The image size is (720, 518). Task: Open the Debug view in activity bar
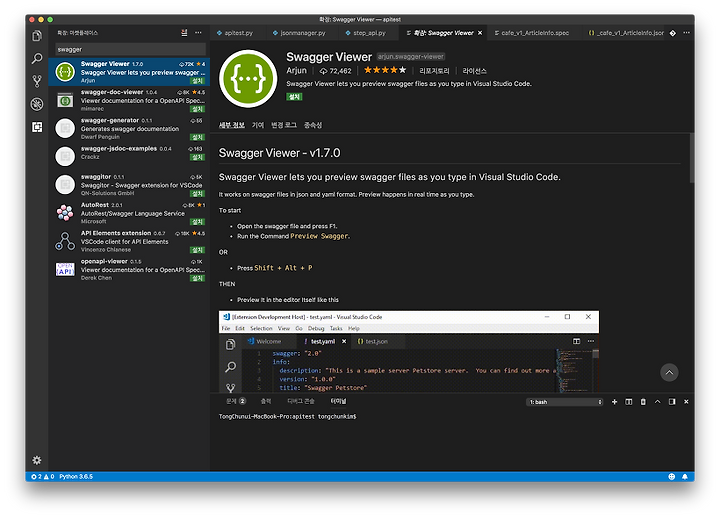click(37, 104)
